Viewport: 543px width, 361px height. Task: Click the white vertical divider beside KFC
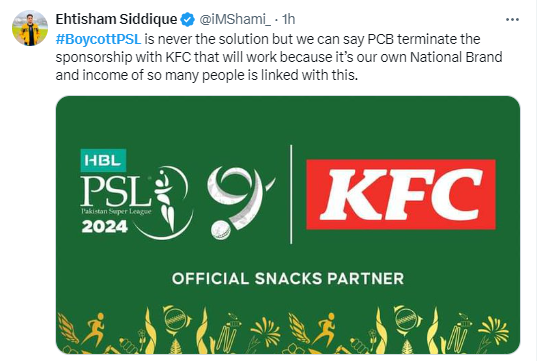pyautogui.click(x=291, y=194)
